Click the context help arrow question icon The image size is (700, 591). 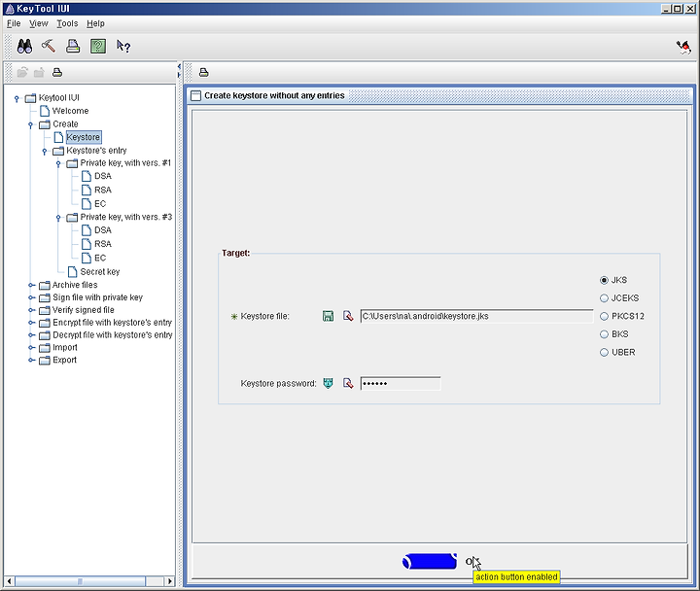[x=123, y=46]
